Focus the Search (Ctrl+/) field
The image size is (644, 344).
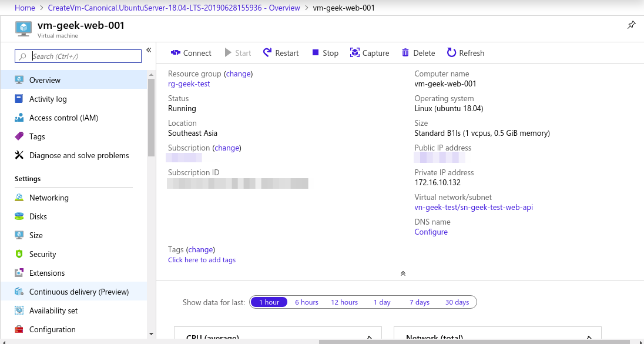point(78,56)
